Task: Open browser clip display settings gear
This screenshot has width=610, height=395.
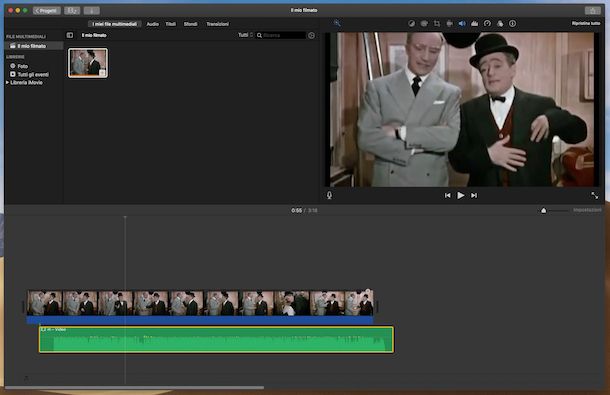Action: [x=311, y=35]
